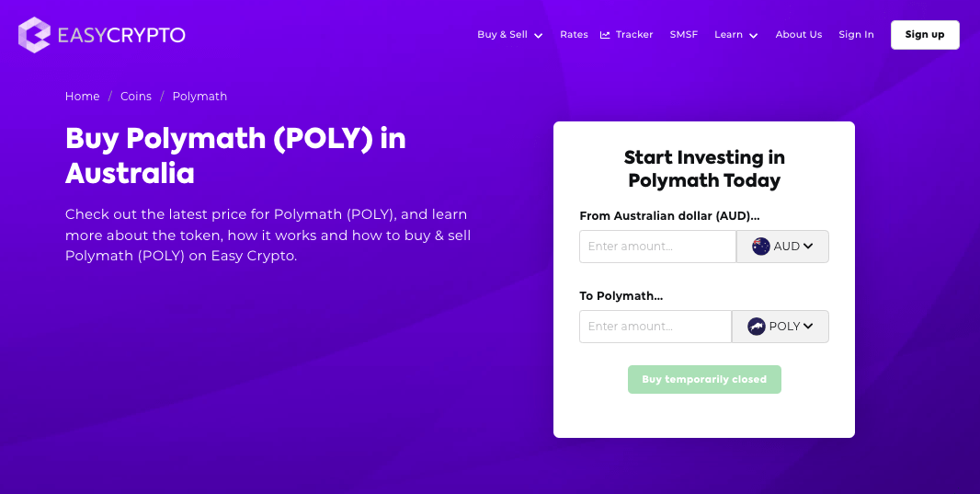This screenshot has width=980, height=494.
Task: Click the Easy Crypto logo icon
Action: click(34, 35)
